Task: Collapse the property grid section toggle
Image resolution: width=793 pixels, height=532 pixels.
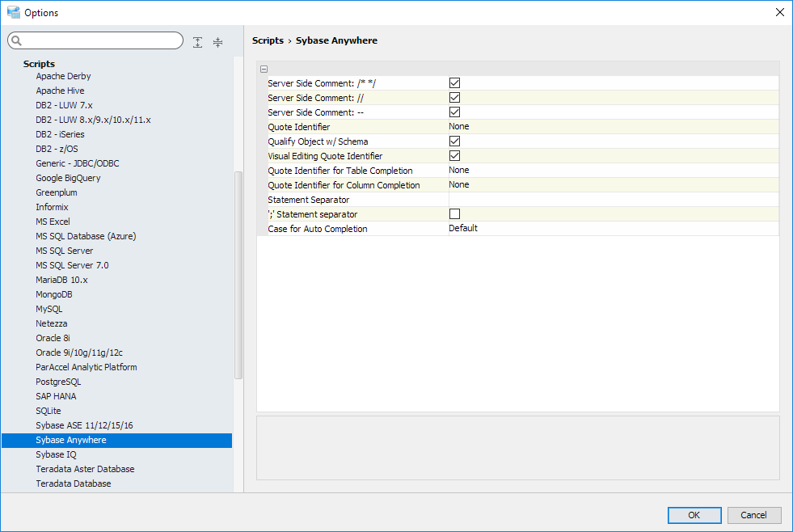Action: pos(264,70)
